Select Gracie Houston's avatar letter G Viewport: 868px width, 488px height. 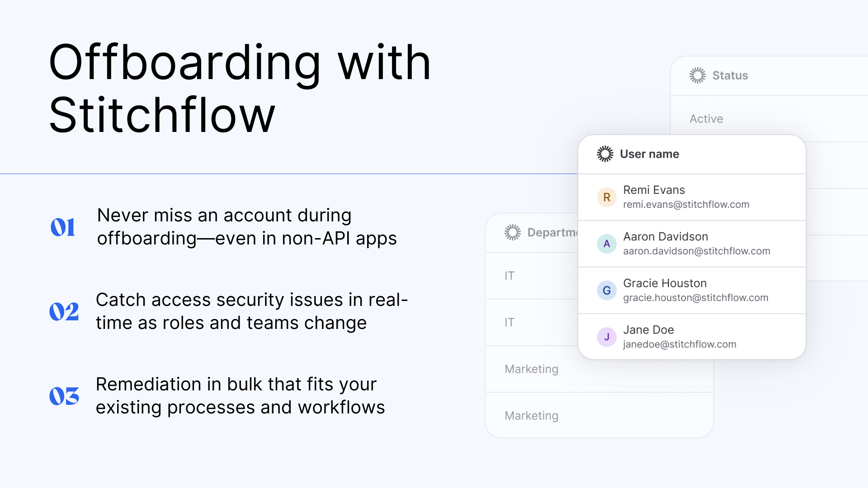[607, 291]
